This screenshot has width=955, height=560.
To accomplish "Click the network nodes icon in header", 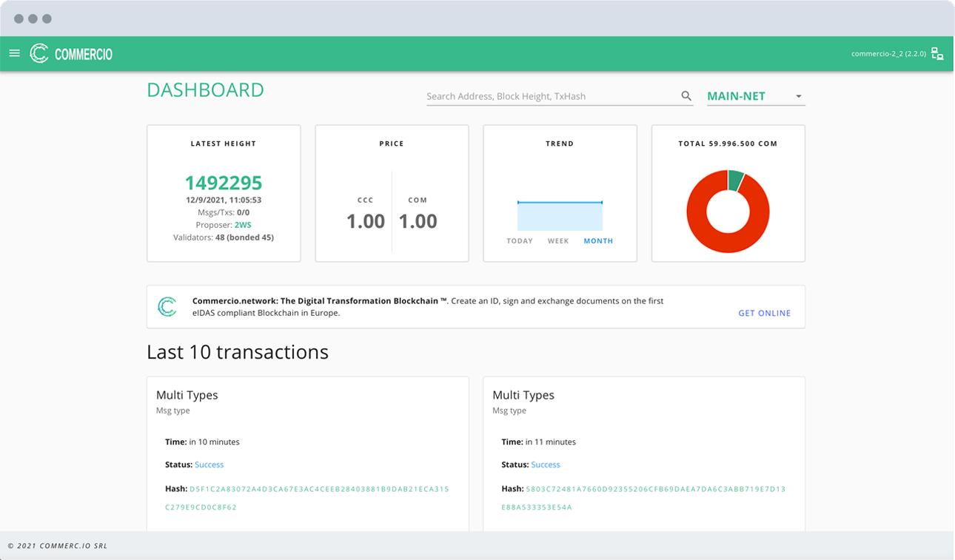I will pyautogui.click(x=937, y=53).
